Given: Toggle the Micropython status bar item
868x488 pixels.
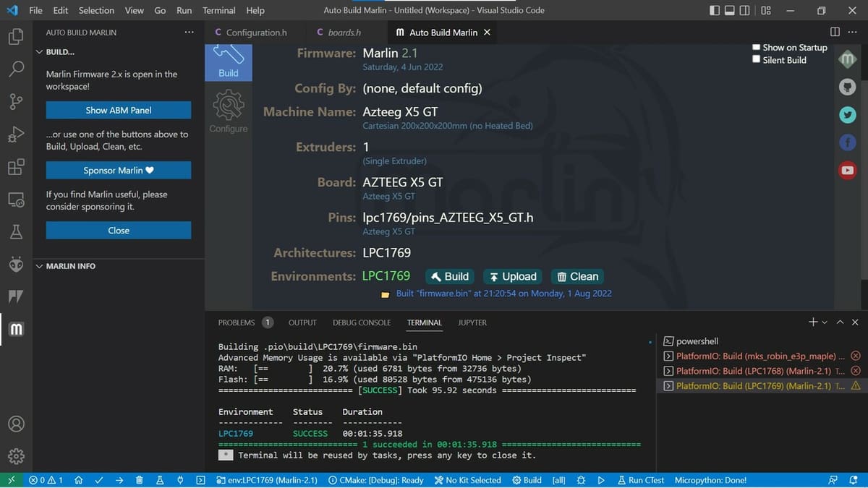Looking at the screenshot, I should tap(710, 479).
